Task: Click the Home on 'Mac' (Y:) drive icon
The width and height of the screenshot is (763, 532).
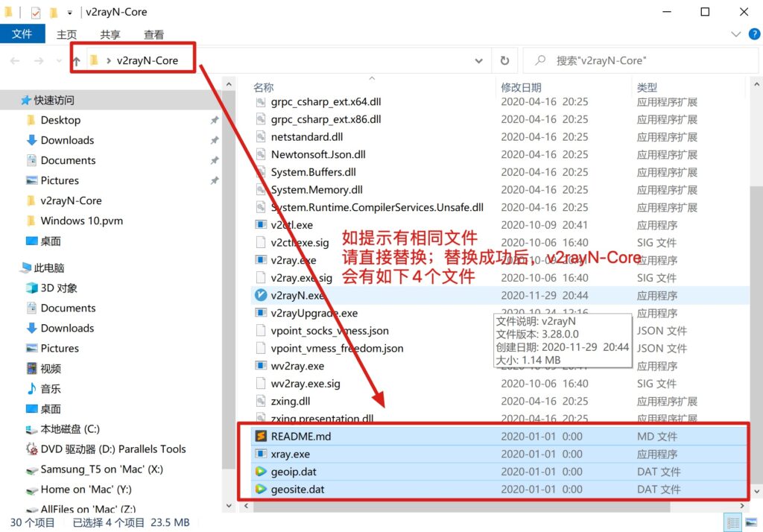Action: [31, 490]
